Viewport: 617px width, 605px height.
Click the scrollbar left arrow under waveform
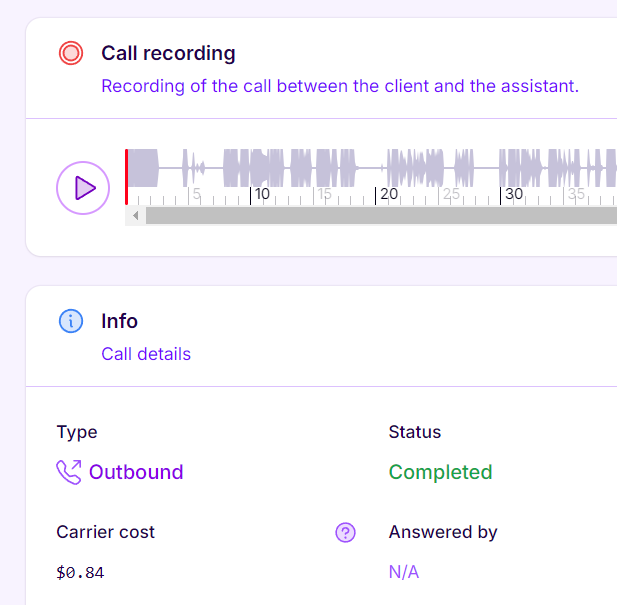[x=135, y=216]
